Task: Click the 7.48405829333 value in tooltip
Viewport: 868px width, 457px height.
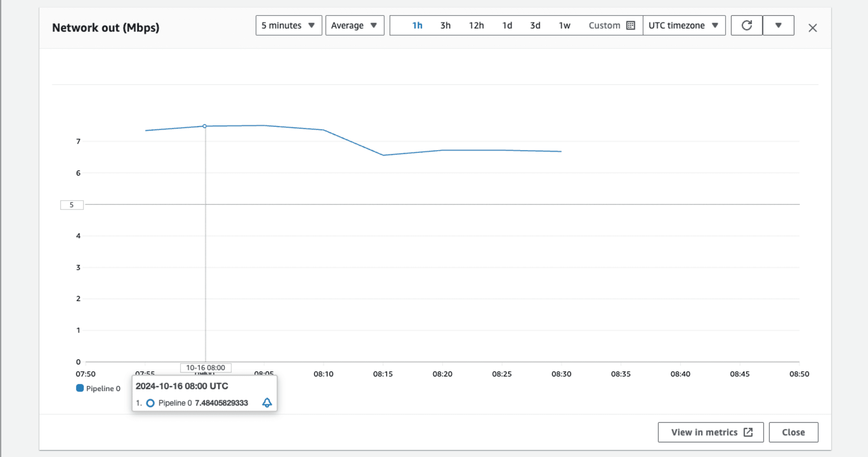Action: 221,403
